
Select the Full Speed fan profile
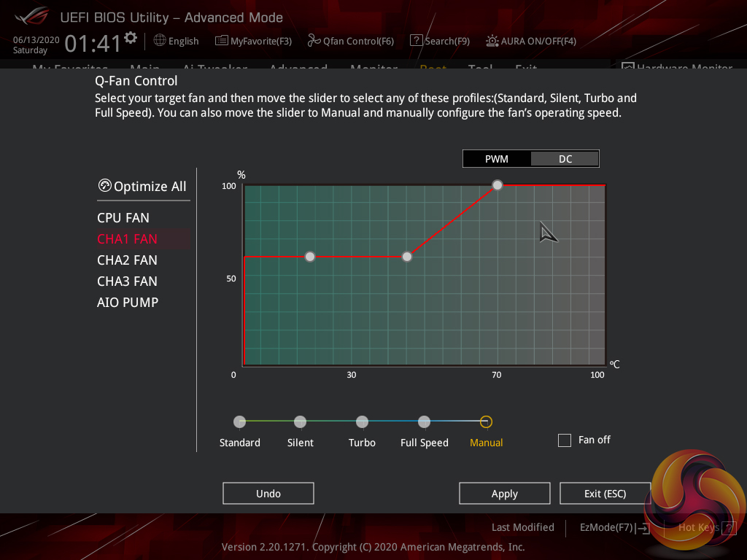(424, 421)
